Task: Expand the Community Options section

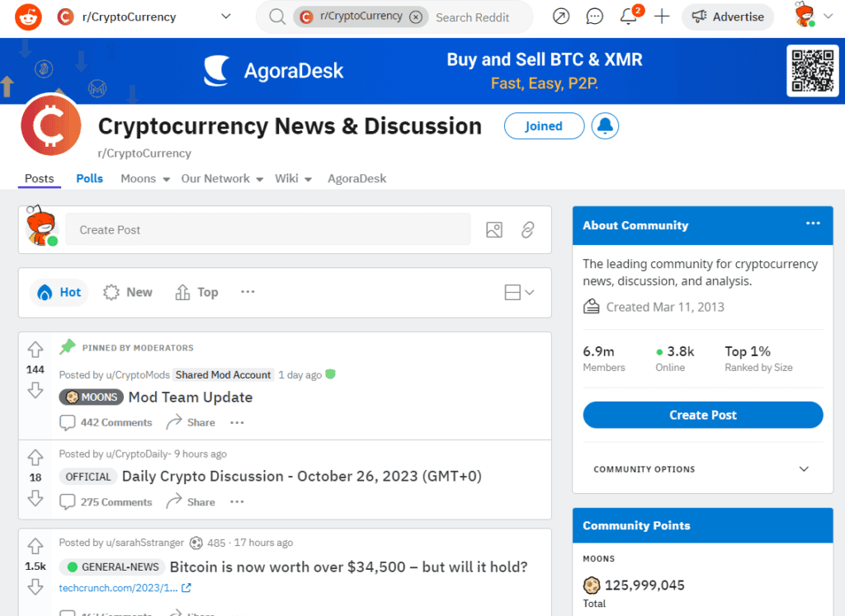Action: coord(703,469)
